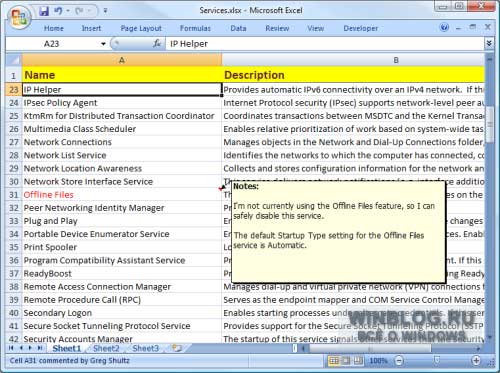Select Secure Socket Tunneling Protocol Service cell
Image resolution: width=500 pixels, height=373 pixels.
122,326
